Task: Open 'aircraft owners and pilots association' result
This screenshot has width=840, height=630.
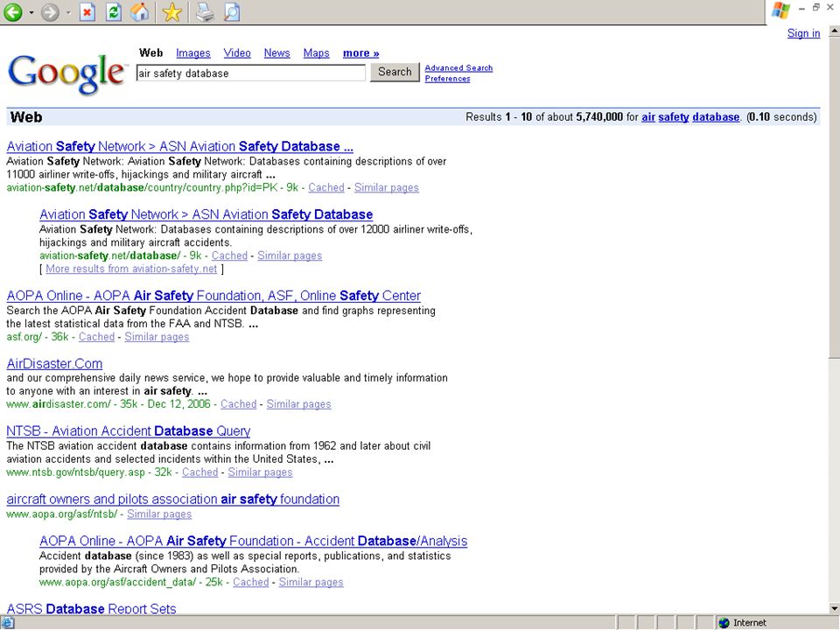Action: [x=172, y=499]
